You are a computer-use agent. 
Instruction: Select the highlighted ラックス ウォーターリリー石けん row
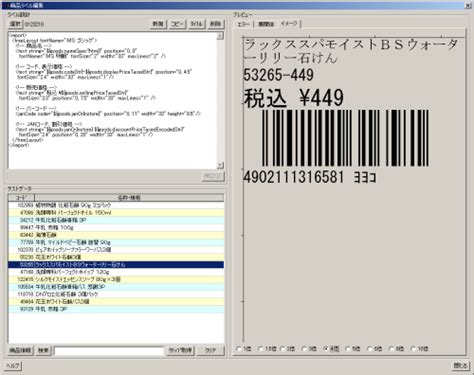pos(116,265)
